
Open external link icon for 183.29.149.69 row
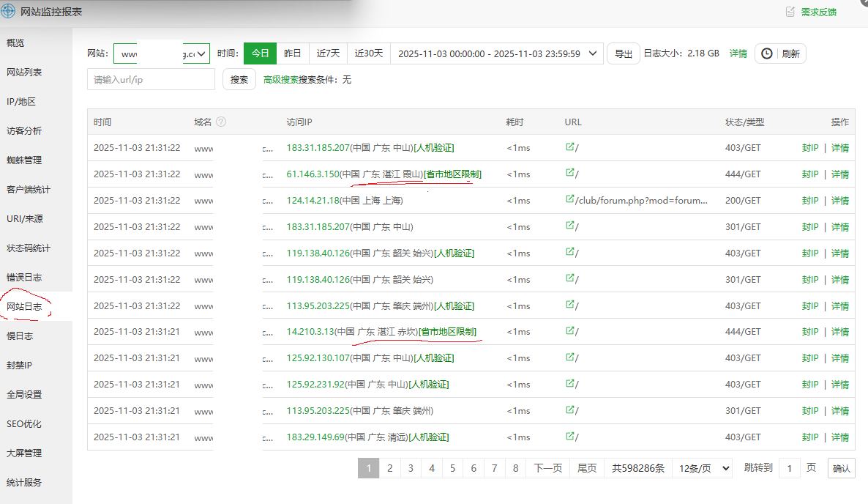(569, 437)
